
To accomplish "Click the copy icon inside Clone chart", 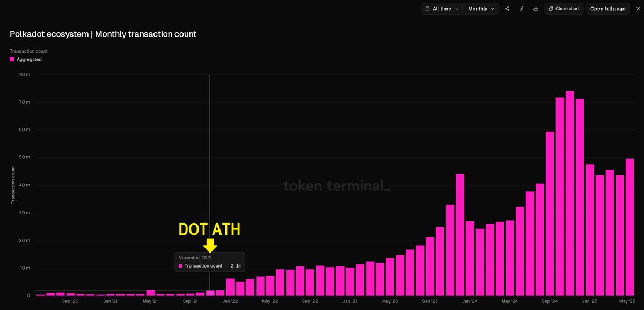I will (551, 9).
